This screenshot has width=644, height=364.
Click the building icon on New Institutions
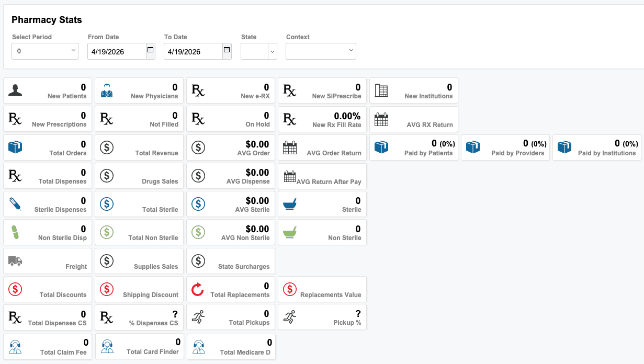381,90
